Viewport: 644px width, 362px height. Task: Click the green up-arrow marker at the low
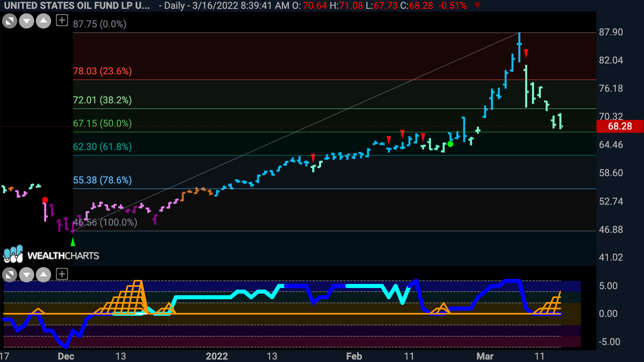[73, 242]
